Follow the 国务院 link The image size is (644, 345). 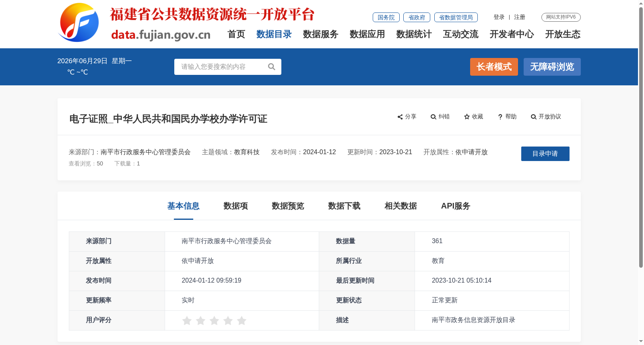[386, 17]
